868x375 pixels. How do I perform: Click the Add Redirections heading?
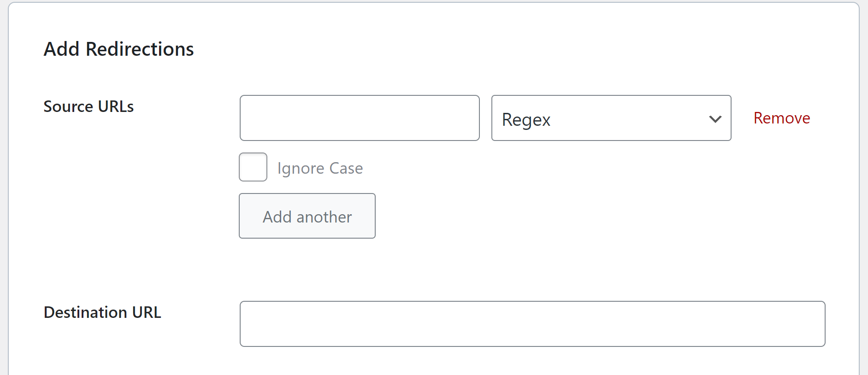[x=118, y=49]
